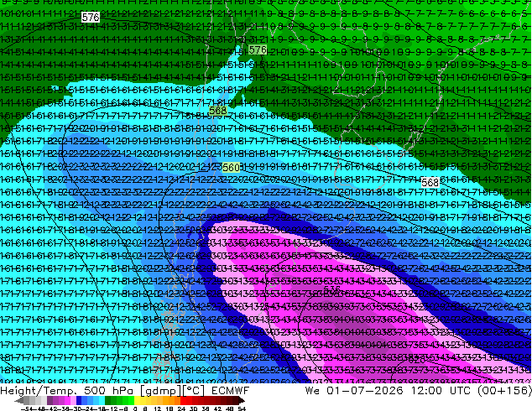Image resolution: width=532 pixels, height=411 pixels.
Task: Click the white-boxed 568 label on the right
Action: [x=430, y=183]
